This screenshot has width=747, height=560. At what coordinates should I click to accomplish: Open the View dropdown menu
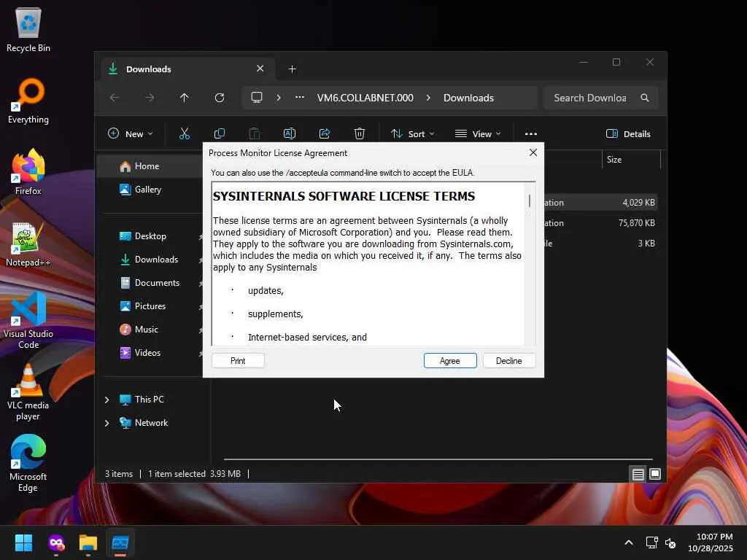click(478, 133)
